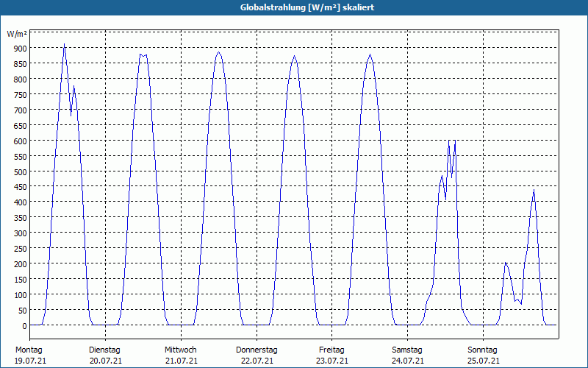The image size is (588, 368).
Task: Click the 21.07.21 date label
Action: coord(182,361)
